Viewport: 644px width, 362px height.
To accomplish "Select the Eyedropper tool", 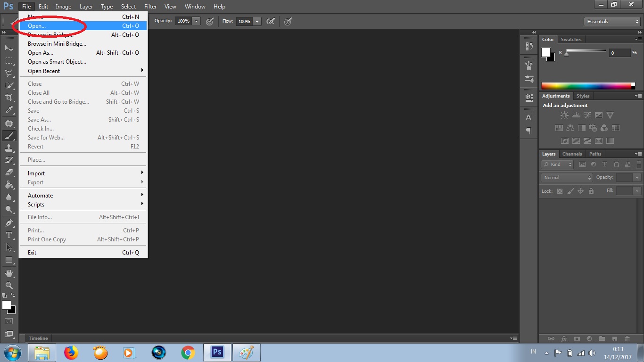I will coord(9,110).
